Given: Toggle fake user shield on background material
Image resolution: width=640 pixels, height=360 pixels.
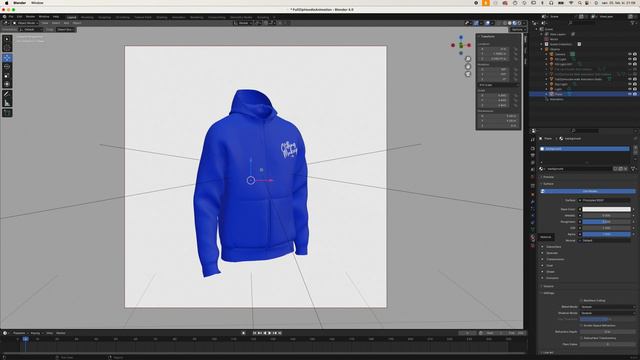Looking at the screenshot, I should [616, 169].
